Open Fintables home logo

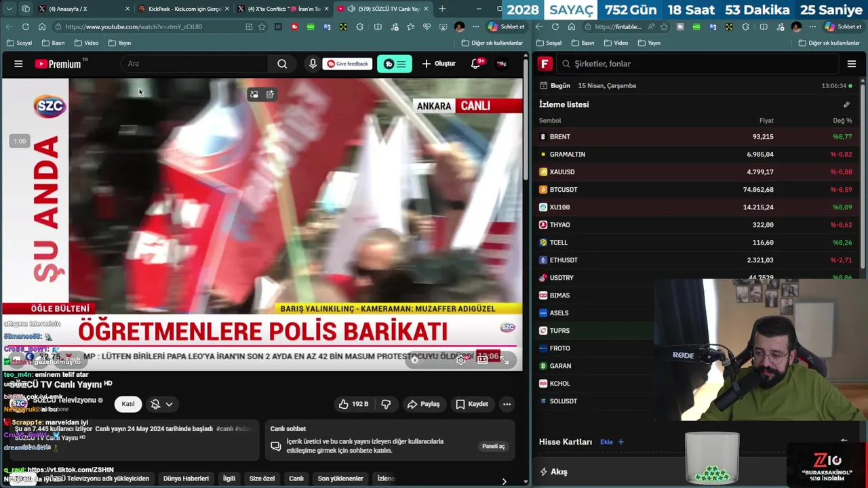(x=545, y=64)
